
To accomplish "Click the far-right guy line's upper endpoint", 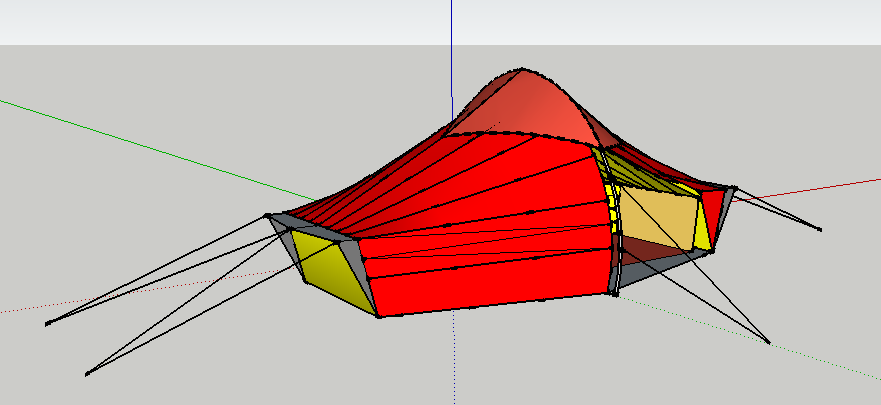I will coord(820,229).
